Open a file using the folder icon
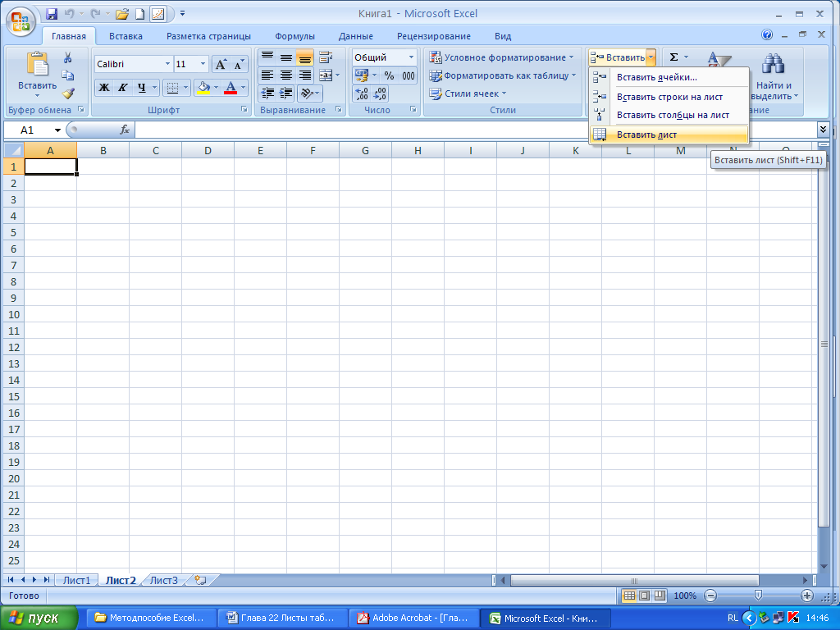The image size is (840, 630). [122, 14]
